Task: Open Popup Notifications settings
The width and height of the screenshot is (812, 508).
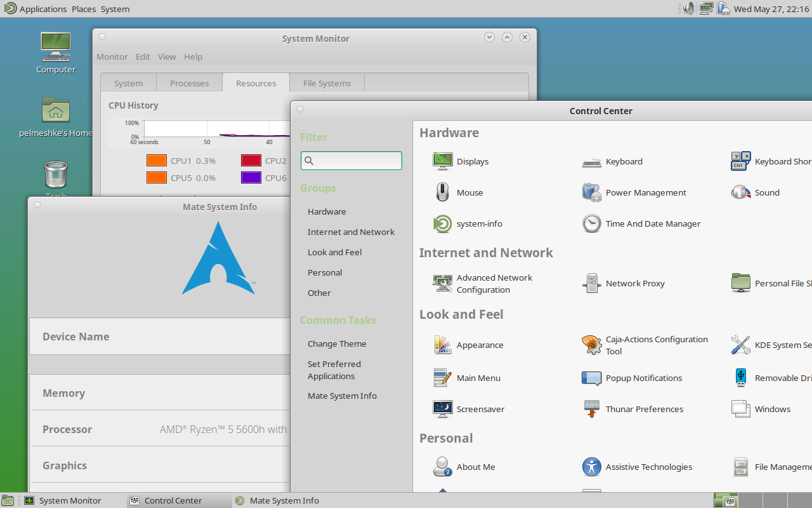Action: coord(632,378)
